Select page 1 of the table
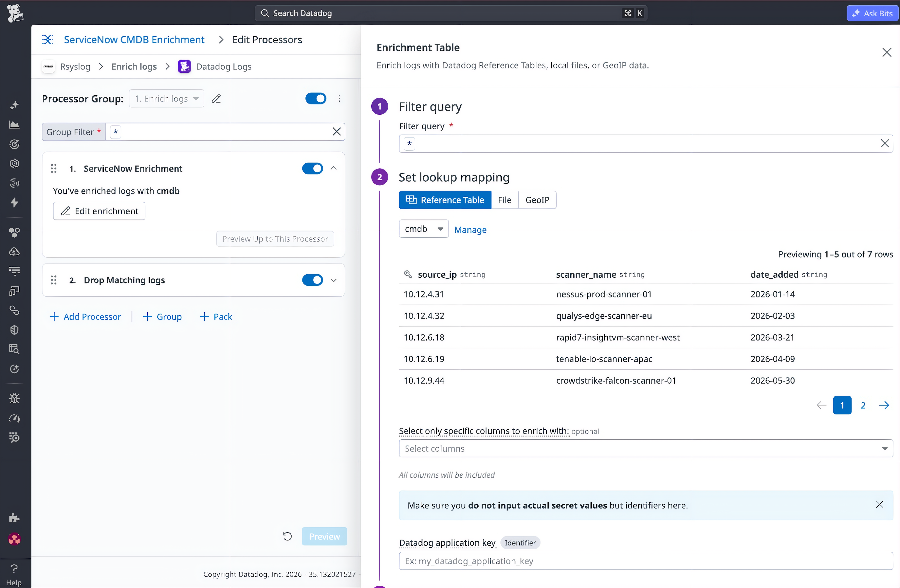Image resolution: width=900 pixels, height=588 pixels. pos(842,405)
